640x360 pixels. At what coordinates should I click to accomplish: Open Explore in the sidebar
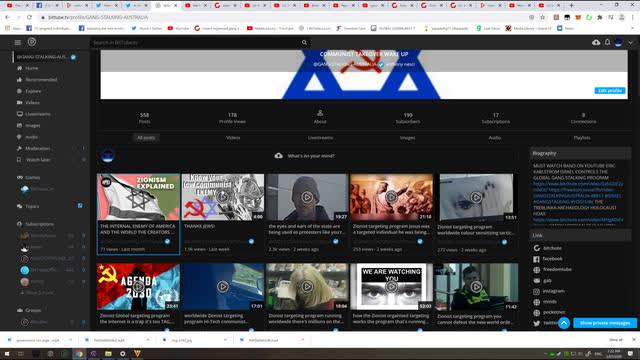[x=29, y=91]
